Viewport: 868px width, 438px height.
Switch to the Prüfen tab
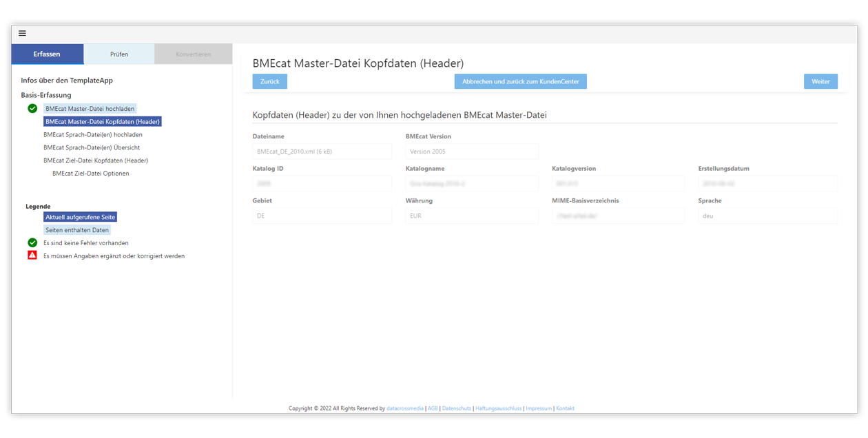coord(119,54)
